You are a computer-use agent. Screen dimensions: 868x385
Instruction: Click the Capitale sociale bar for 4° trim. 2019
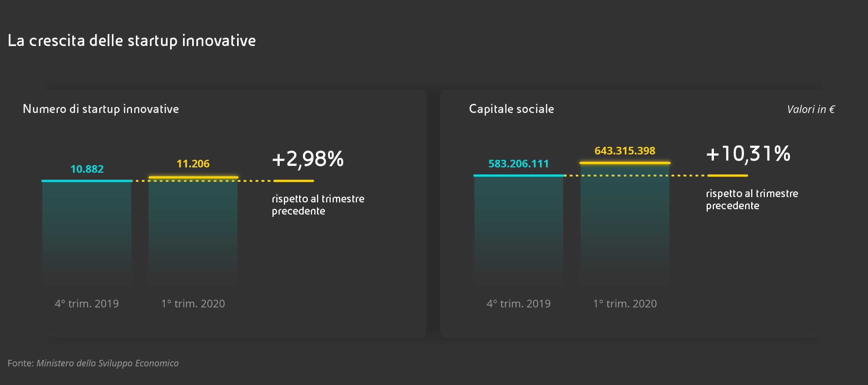click(x=518, y=224)
